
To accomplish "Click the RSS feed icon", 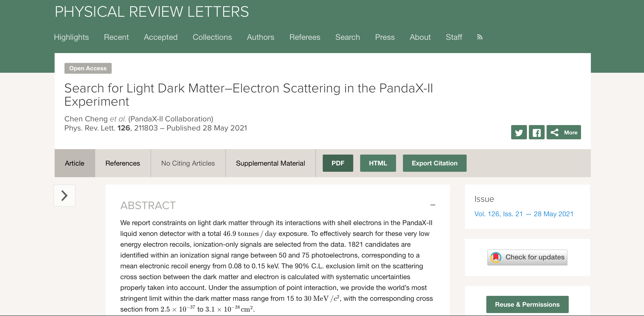I will 479,37.
